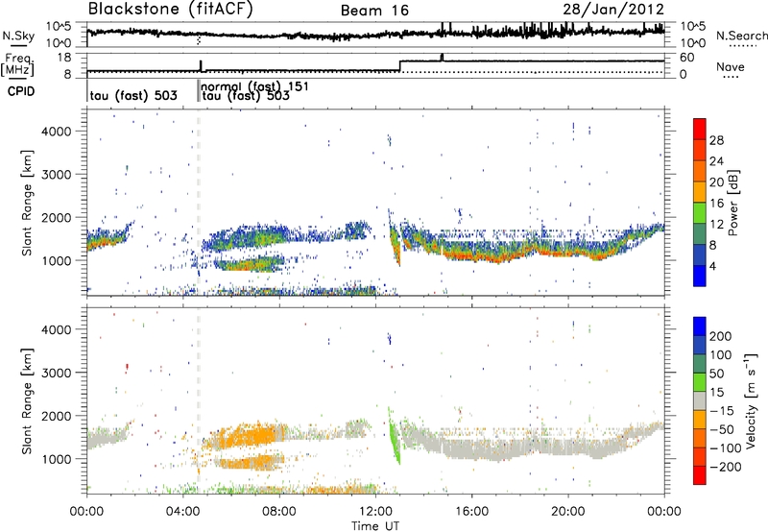Click the "Velocity [m s-1]" color bar title
The height and width of the screenshot is (532, 768).
(752, 400)
